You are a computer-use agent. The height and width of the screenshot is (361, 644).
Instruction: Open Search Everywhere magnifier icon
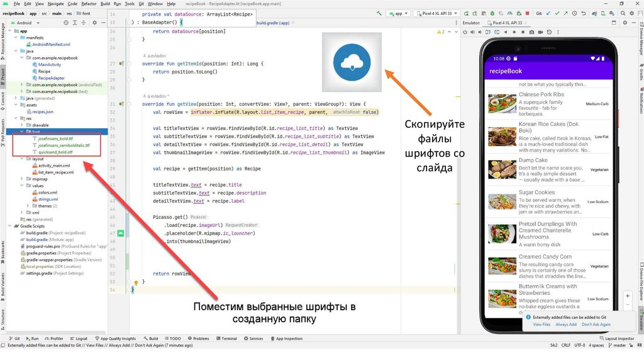pos(623,13)
